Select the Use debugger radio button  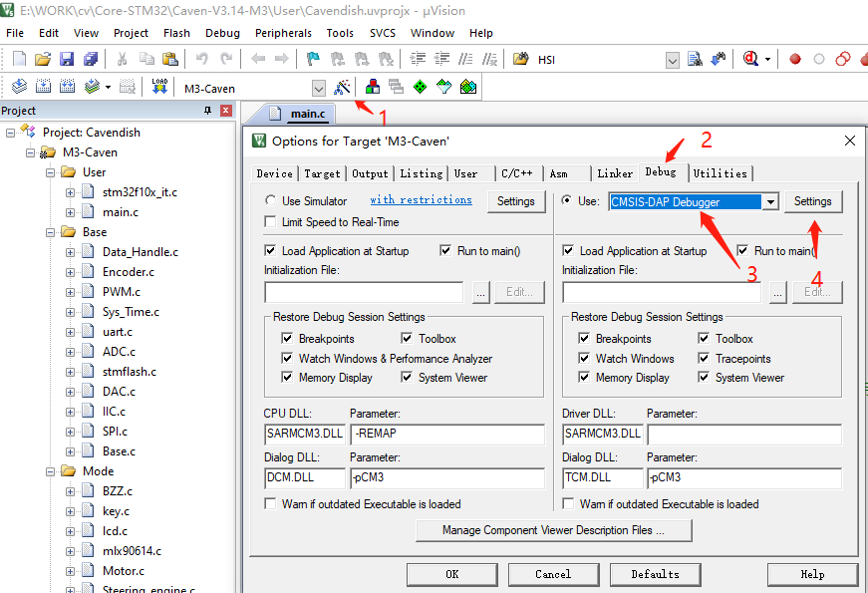pyautogui.click(x=566, y=200)
